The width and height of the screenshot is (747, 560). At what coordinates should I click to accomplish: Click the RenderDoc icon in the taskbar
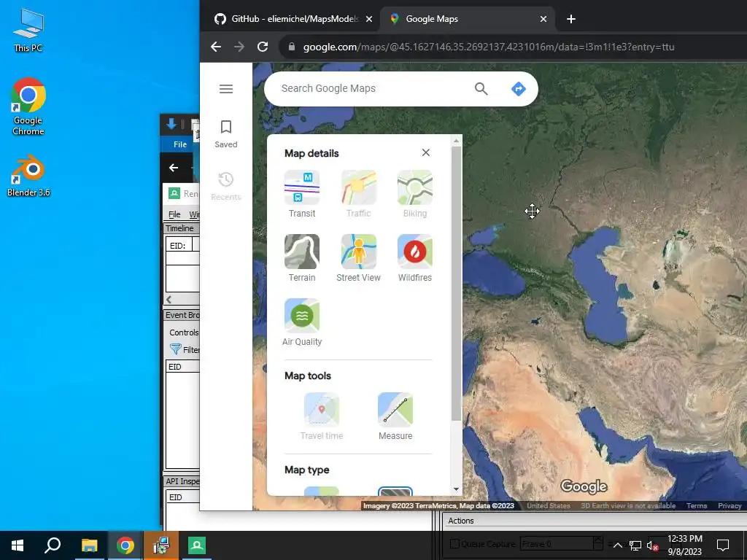click(x=197, y=545)
